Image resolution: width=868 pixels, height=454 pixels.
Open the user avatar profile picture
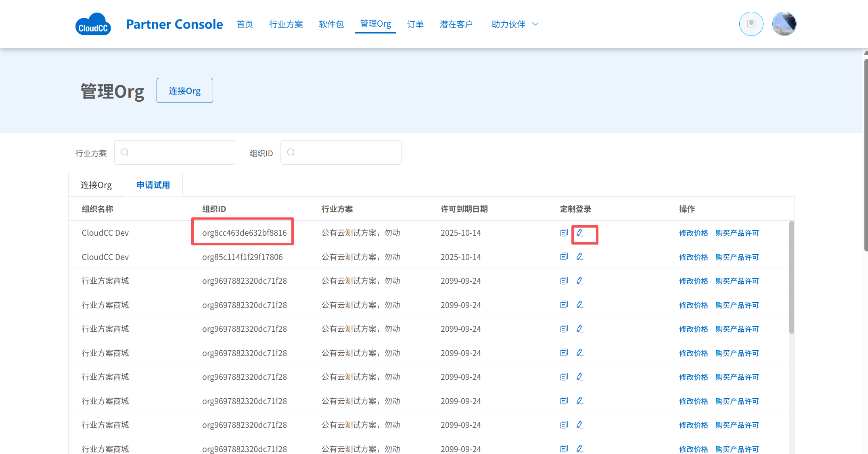[x=784, y=24]
